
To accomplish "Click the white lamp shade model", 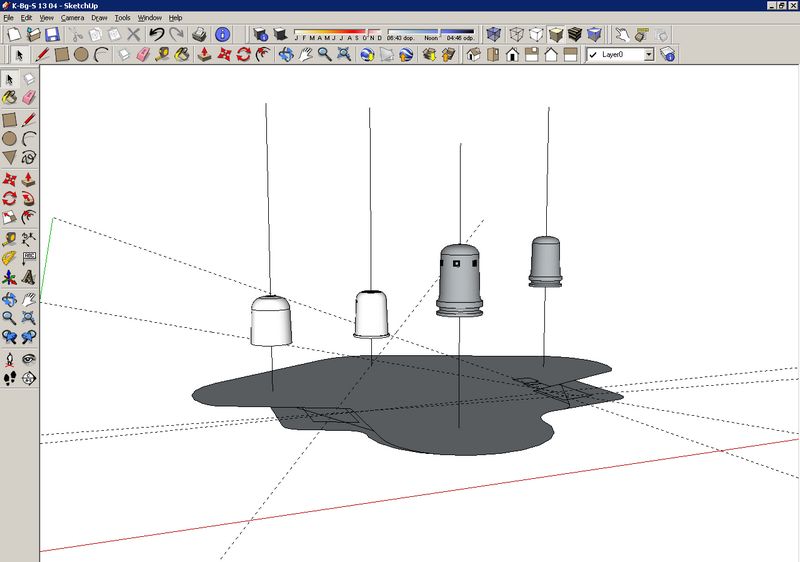I will tap(271, 320).
